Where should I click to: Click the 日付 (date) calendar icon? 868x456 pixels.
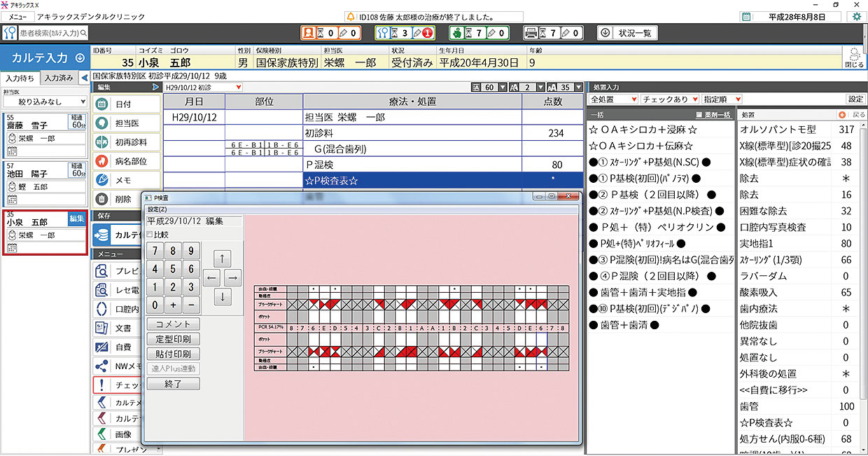[101, 104]
